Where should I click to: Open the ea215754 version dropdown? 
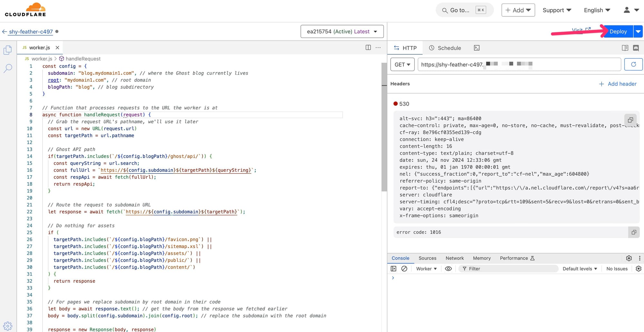point(342,32)
